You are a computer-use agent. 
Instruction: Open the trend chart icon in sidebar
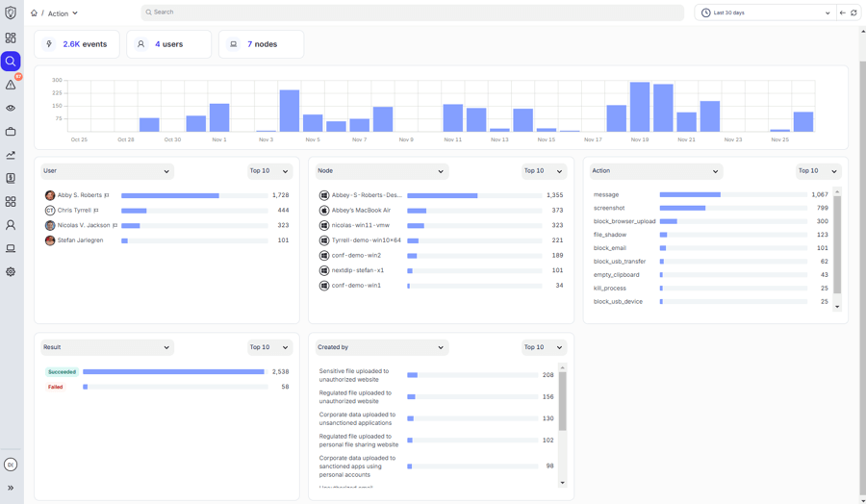pos(11,155)
